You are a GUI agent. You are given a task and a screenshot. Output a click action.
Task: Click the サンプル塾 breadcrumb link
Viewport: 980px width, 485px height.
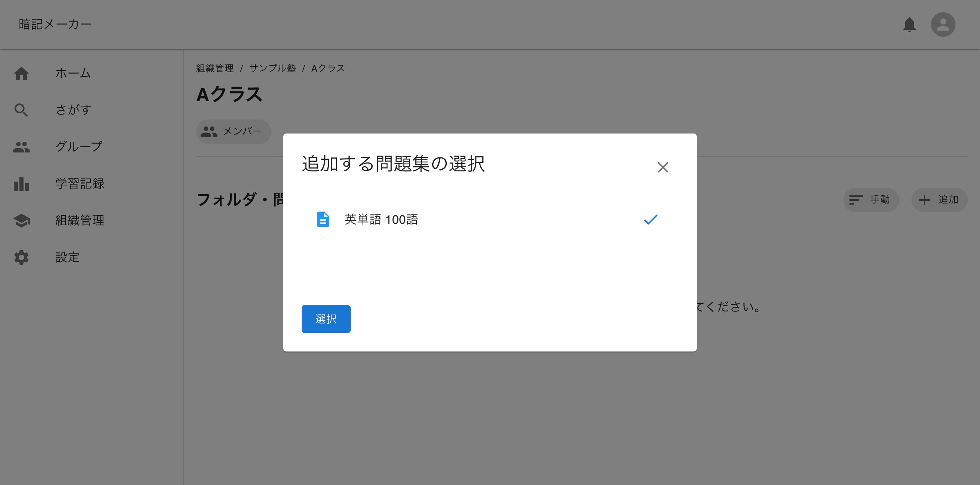coord(273,68)
